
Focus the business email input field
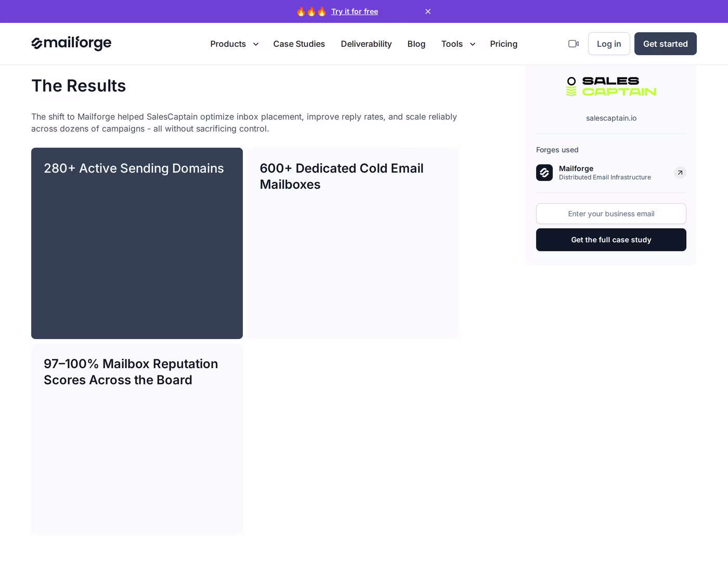coord(611,214)
